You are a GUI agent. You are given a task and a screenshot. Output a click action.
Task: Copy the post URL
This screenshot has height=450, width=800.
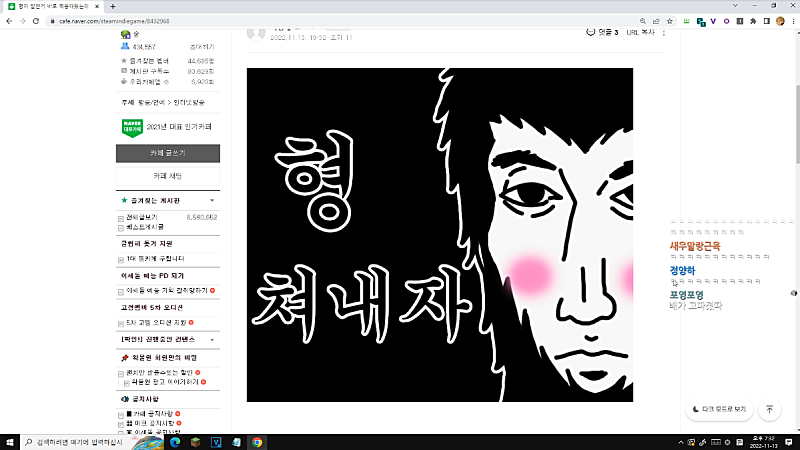pos(640,32)
